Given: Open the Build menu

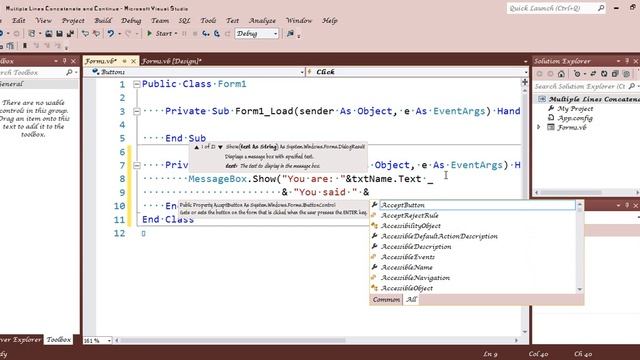Looking at the screenshot, I should 103,20.
